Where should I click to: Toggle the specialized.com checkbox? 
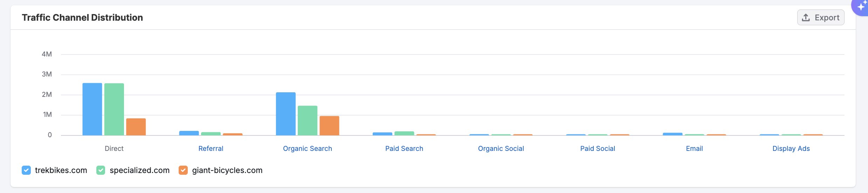click(101, 170)
